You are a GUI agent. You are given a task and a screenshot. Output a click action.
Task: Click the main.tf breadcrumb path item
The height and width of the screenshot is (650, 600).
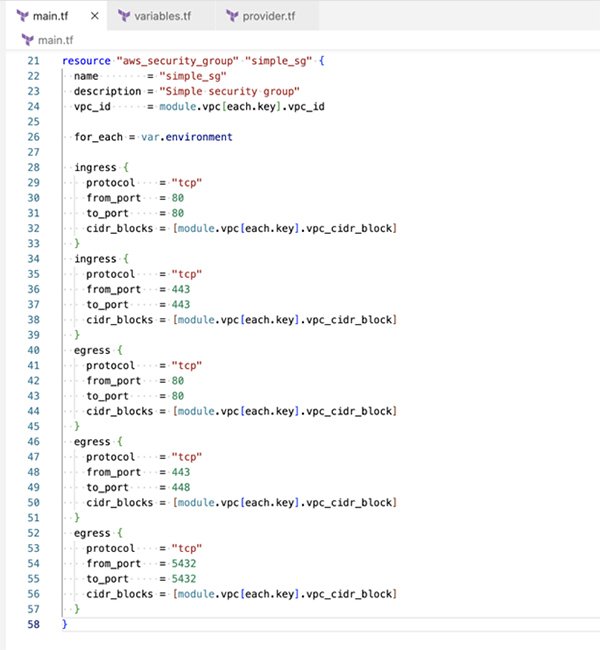(56, 40)
